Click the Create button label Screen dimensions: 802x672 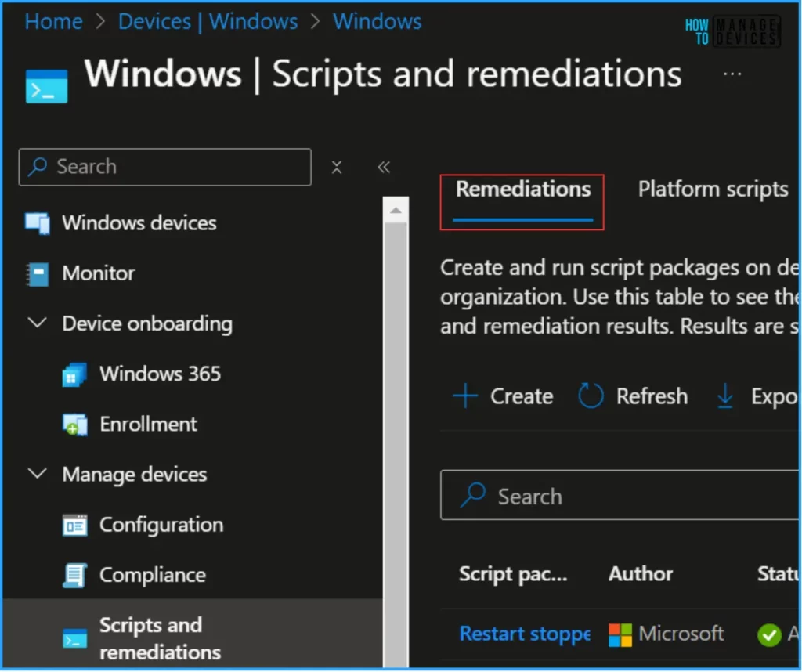click(x=522, y=397)
